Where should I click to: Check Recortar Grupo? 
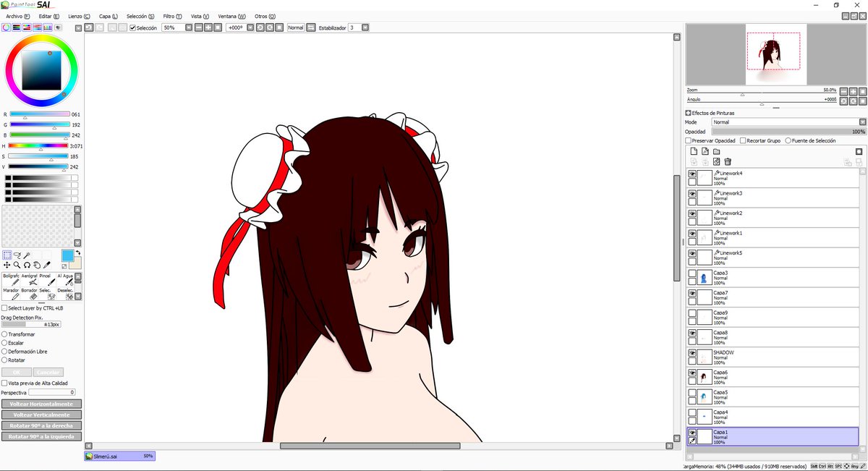click(x=743, y=140)
